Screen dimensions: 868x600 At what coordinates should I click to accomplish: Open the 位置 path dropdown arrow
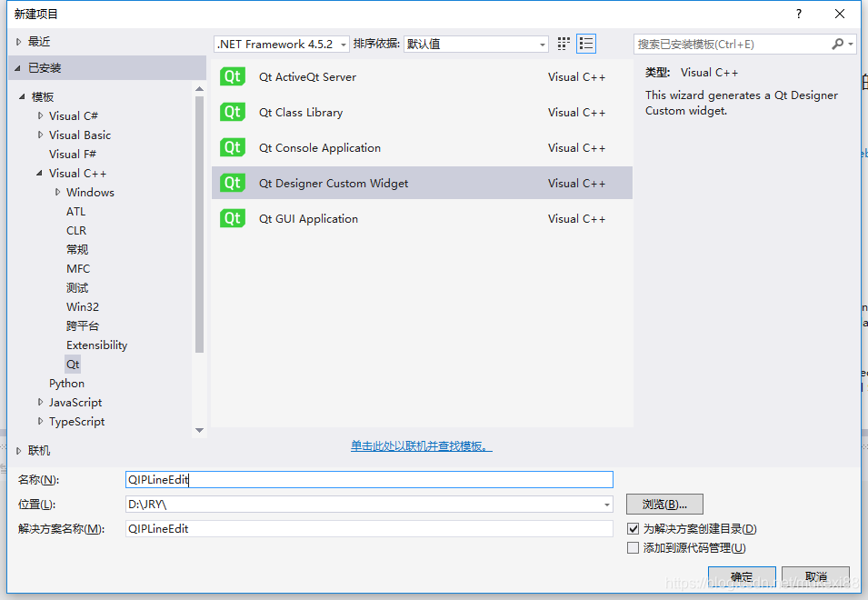[x=607, y=505]
